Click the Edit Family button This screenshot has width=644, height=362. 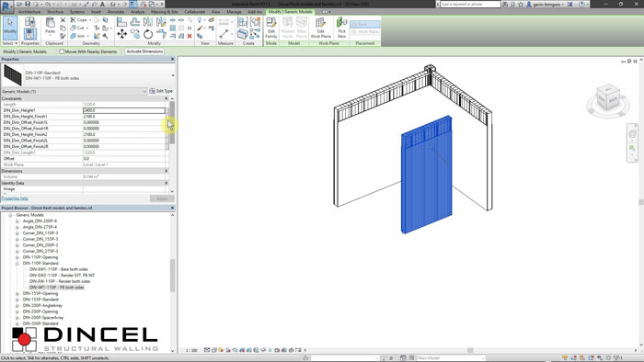point(271,28)
